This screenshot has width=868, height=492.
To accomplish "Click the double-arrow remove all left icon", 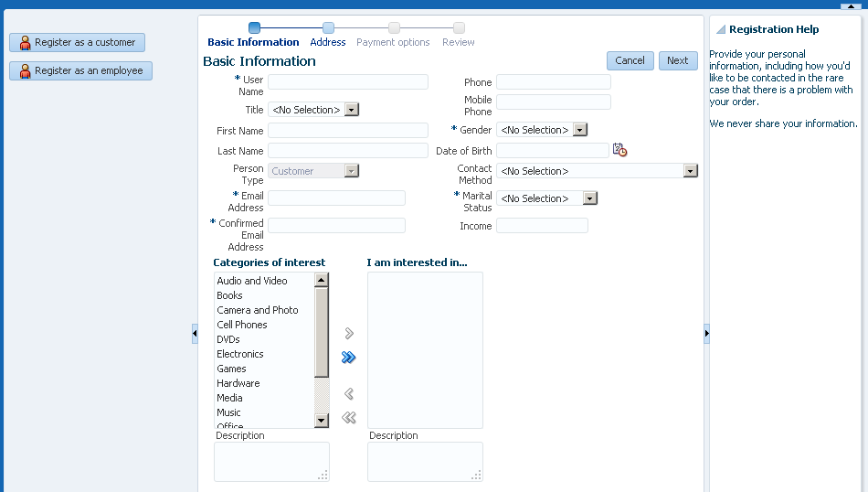I will (349, 417).
